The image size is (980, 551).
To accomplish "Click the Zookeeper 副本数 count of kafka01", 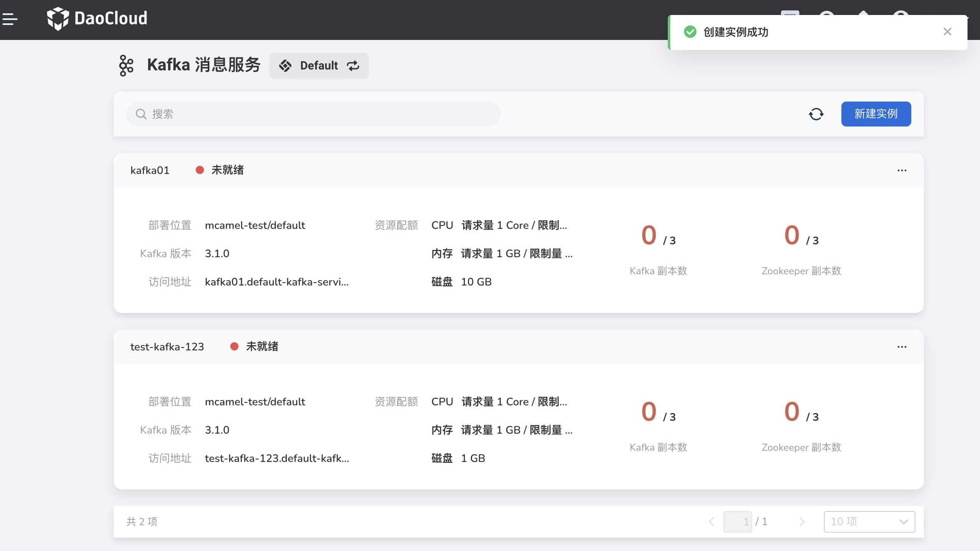I will [801, 235].
